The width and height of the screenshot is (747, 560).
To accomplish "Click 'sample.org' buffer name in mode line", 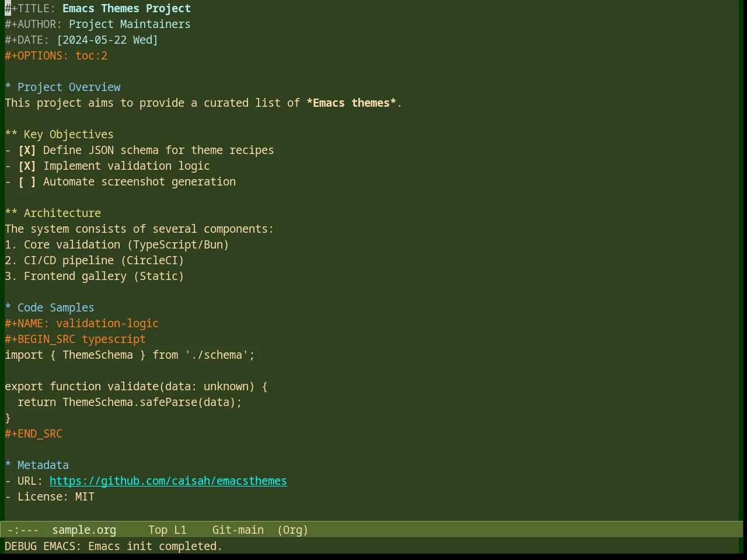I will pos(84,530).
